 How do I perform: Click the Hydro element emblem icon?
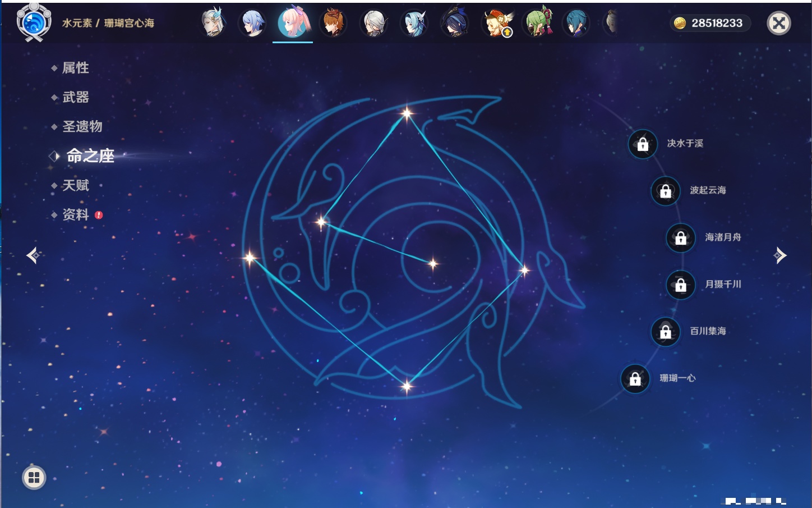pos(34,23)
